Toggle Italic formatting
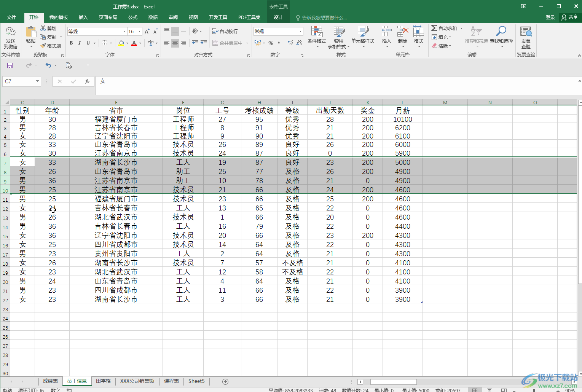Screen dimensions: 582x392 [80, 43]
